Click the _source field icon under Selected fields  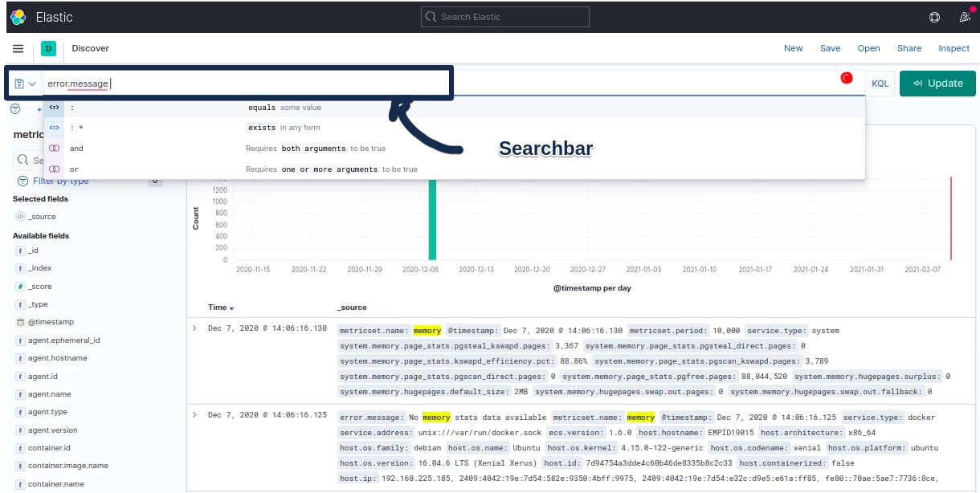click(19, 216)
